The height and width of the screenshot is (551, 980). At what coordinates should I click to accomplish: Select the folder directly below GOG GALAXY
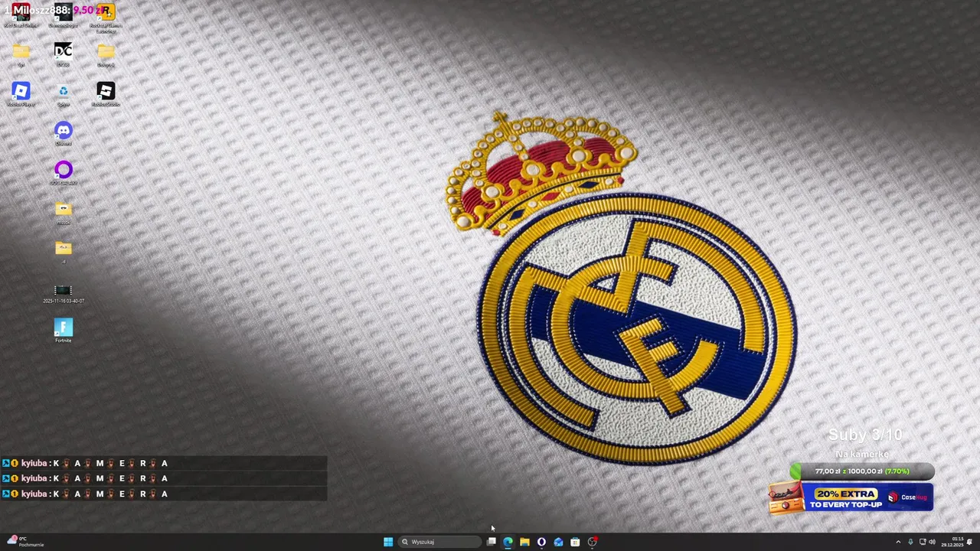tap(64, 212)
